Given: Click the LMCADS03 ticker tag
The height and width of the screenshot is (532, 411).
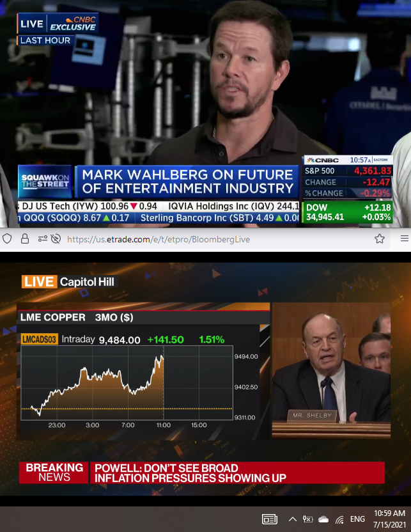Looking at the screenshot, I should pyautogui.click(x=40, y=339).
